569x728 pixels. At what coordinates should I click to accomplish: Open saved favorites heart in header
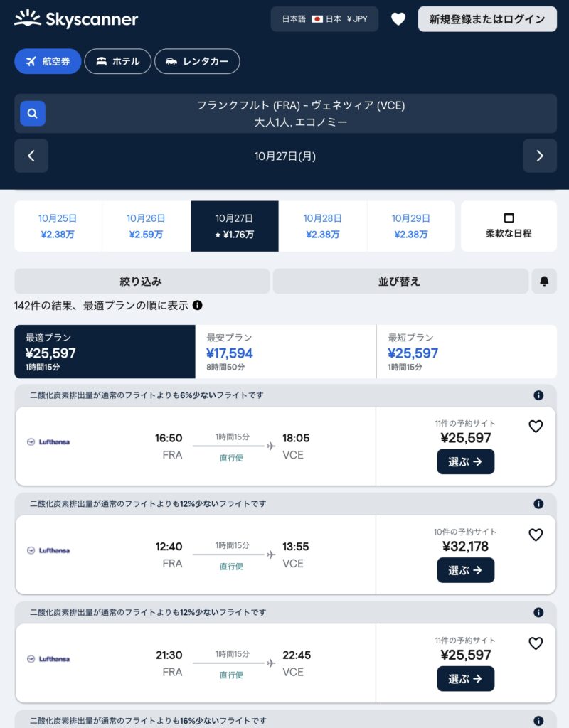398,19
